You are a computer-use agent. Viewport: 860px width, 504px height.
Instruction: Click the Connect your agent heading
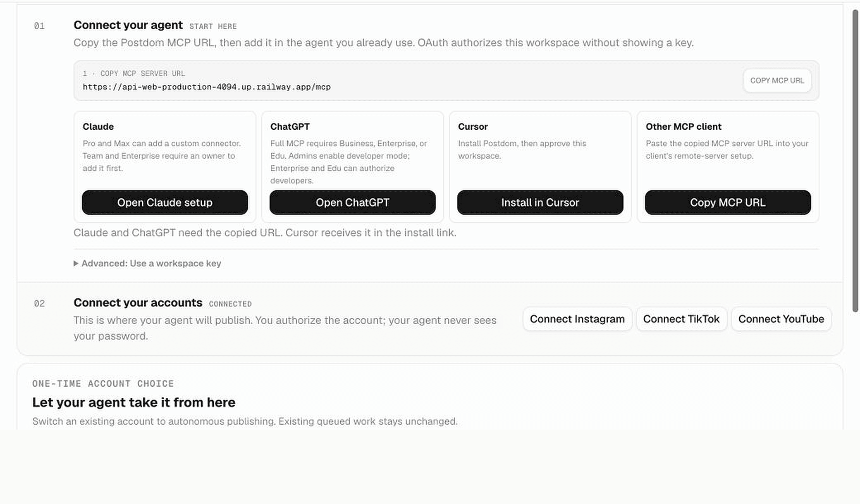pyautogui.click(x=128, y=25)
